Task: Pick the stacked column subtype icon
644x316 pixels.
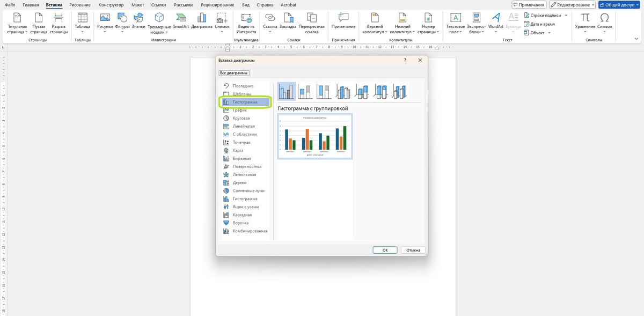Action: (305, 91)
